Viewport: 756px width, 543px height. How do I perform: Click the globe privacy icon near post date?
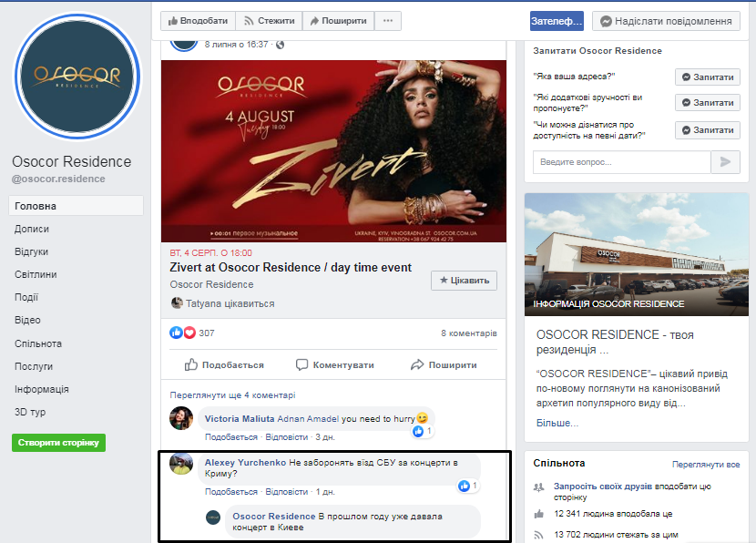click(x=280, y=45)
